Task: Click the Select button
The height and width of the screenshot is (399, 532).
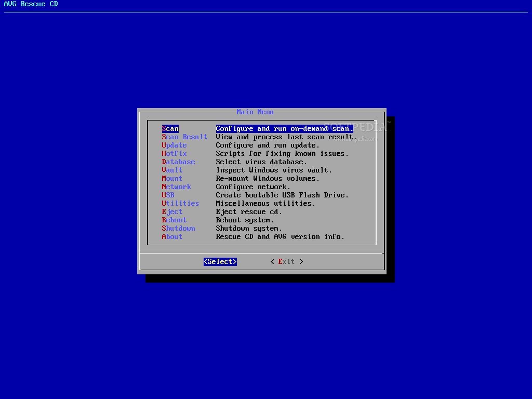Action: click(220, 262)
